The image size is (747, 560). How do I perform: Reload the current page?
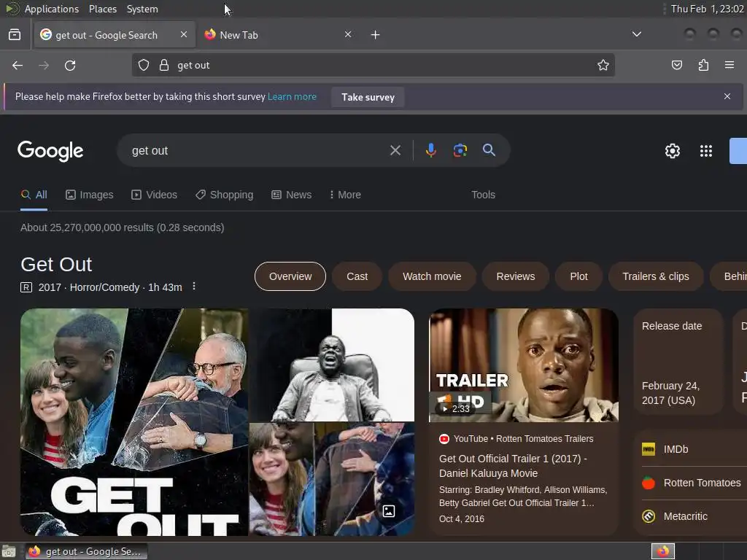[x=70, y=65]
